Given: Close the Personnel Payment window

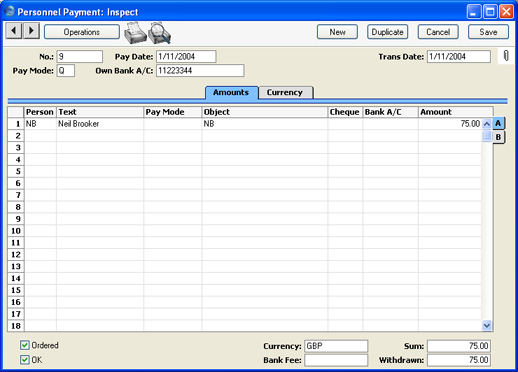Looking at the screenshot, I should 506,12.
